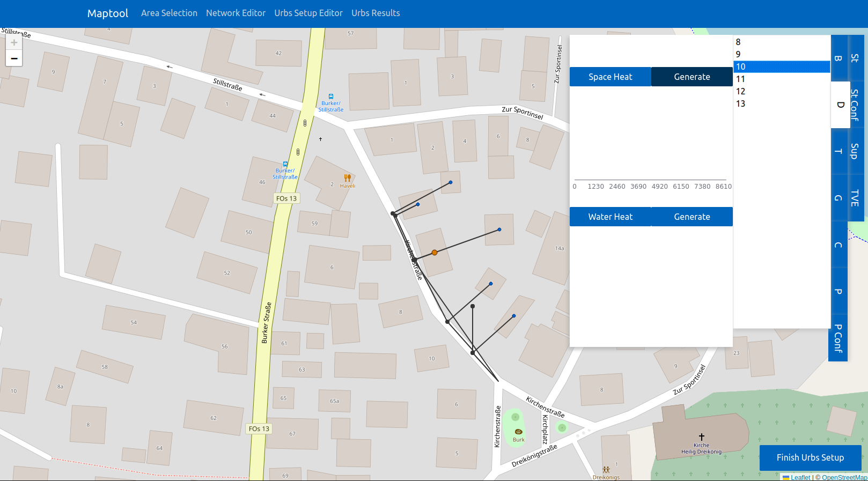
Task: Zoom out on the map
Action: 14,58
